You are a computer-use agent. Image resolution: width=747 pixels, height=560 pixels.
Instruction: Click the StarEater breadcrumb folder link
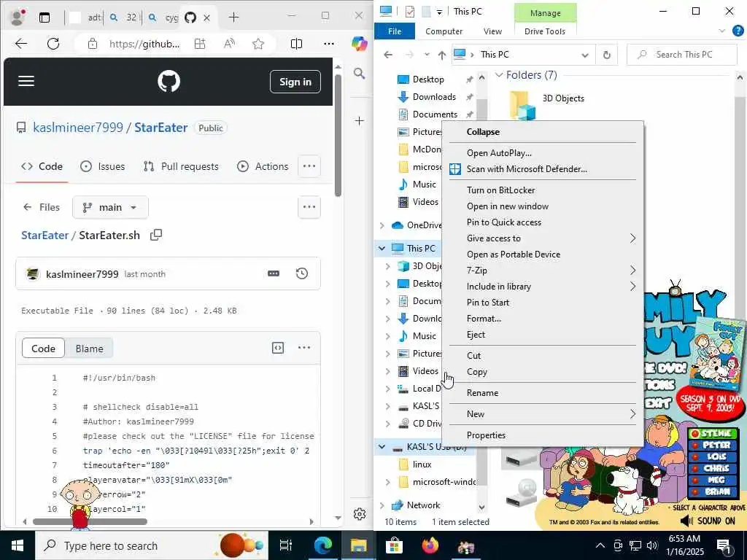click(x=44, y=236)
